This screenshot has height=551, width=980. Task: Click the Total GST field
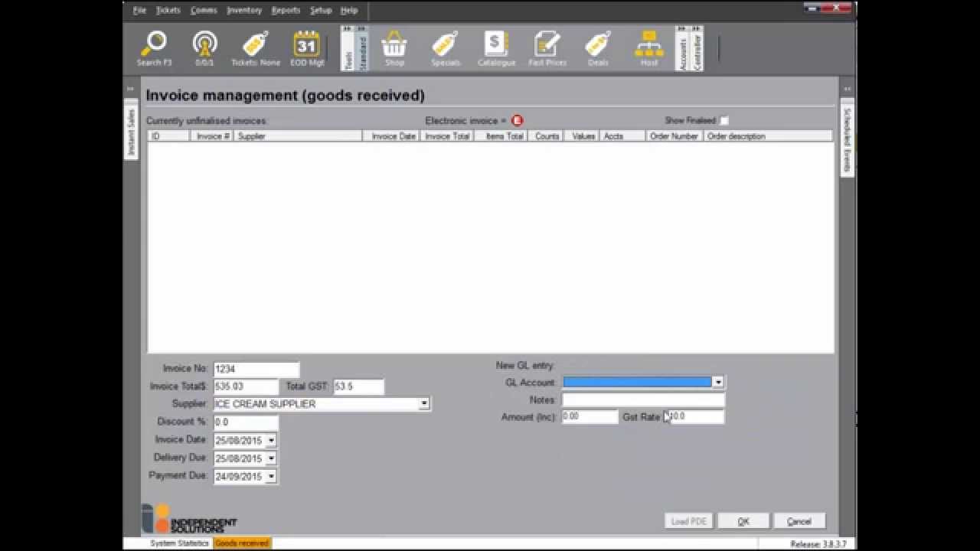pyautogui.click(x=358, y=386)
